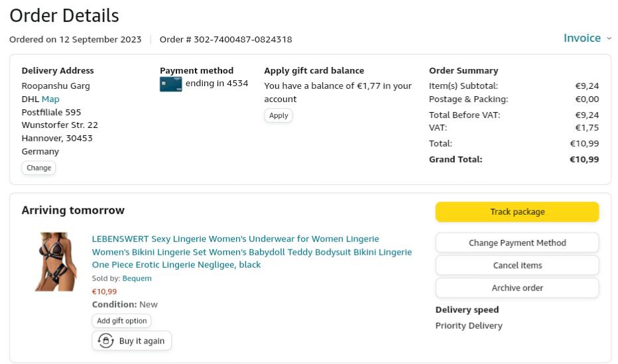
Task: Click the order number 302-7400487-0824318
Action: click(x=243, y=39)
